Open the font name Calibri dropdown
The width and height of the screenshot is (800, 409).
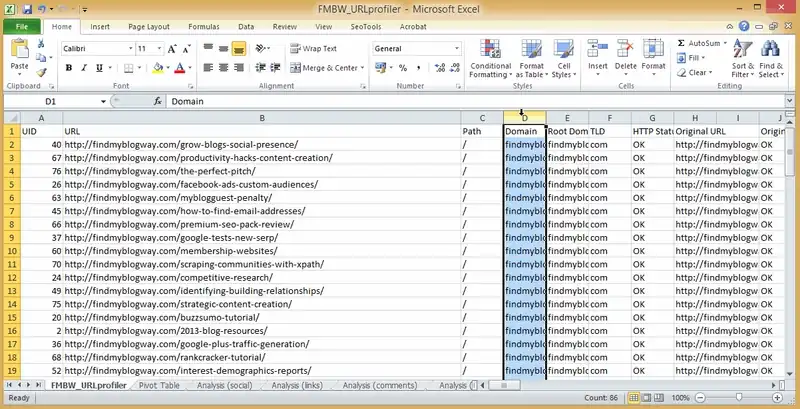pyautogui.click(x=131, y=49)
